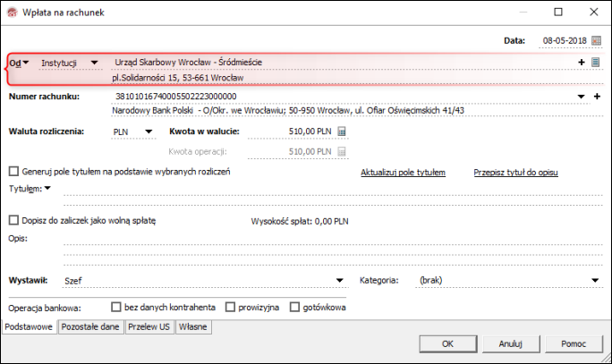Open the Kategoria dropdown

[595, 280]
